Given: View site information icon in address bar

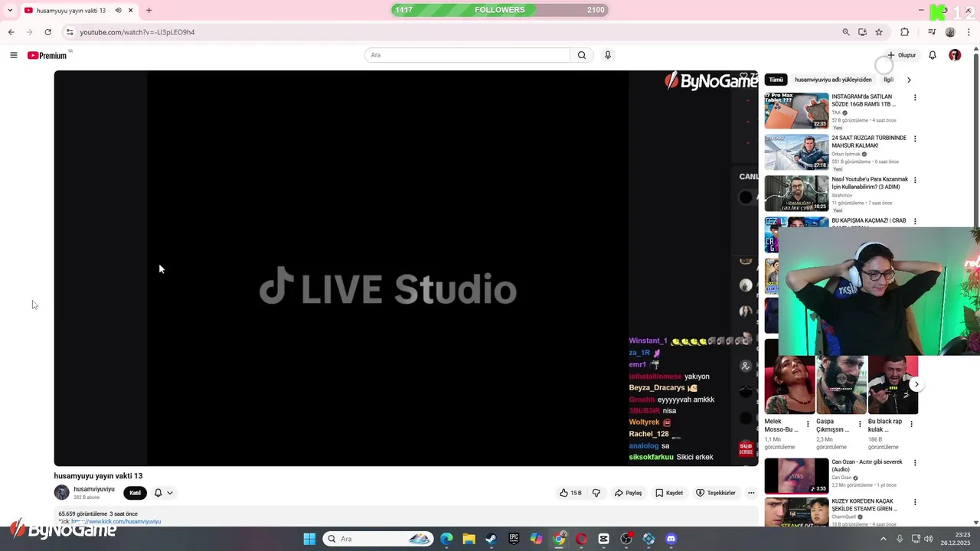Looking at the screenshot, I should (x=70, y=32).
